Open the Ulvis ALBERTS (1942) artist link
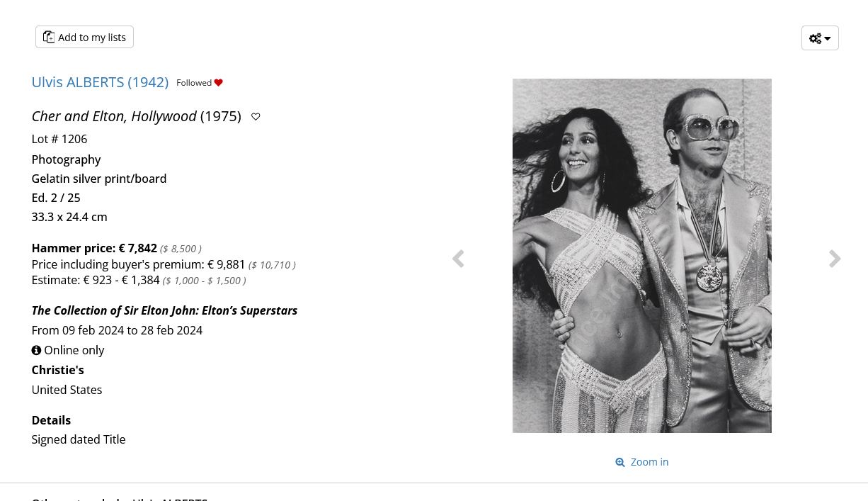Screen dimensions: 868x501 tap(100, 82)
